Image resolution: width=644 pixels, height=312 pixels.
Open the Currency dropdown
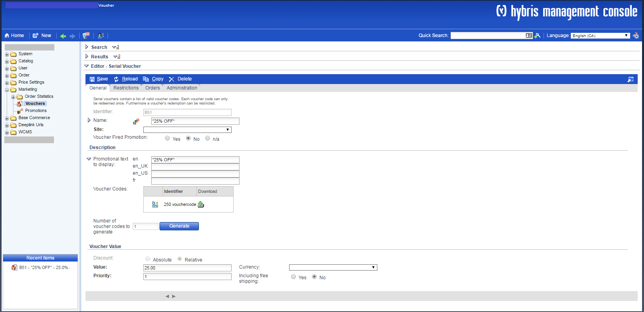[333, 267]
